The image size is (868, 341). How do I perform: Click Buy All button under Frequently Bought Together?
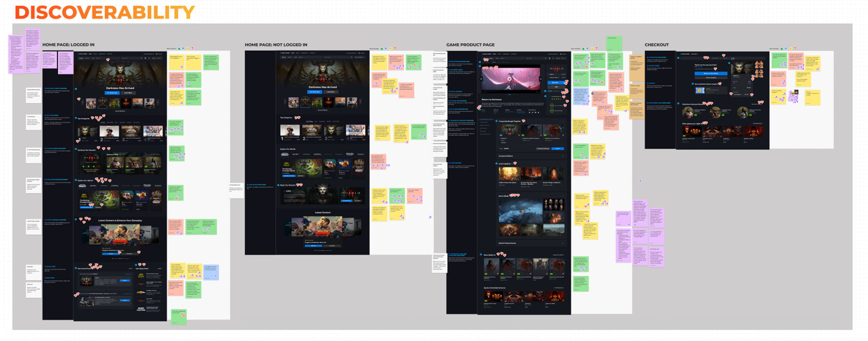pos(558,149)
